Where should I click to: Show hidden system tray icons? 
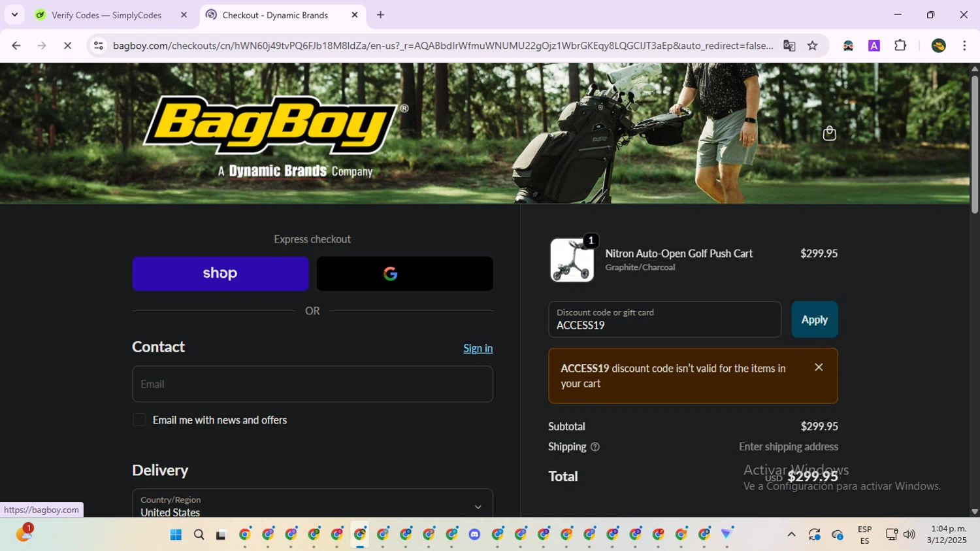point(791,535)
